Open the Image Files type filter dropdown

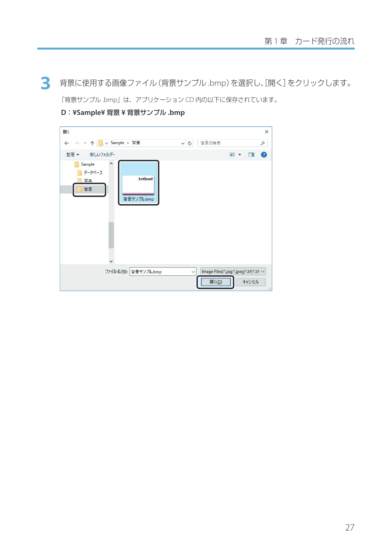click(233, 271)
